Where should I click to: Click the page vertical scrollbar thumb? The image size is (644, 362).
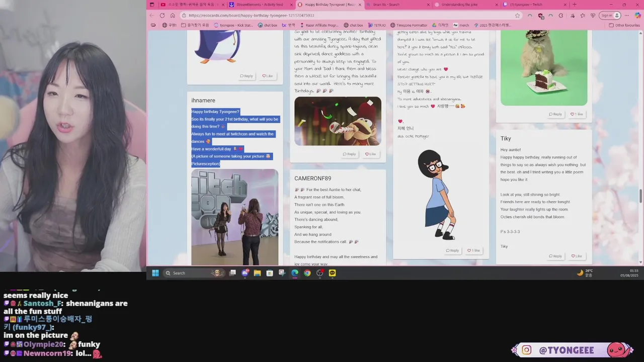tap(640, 197)
